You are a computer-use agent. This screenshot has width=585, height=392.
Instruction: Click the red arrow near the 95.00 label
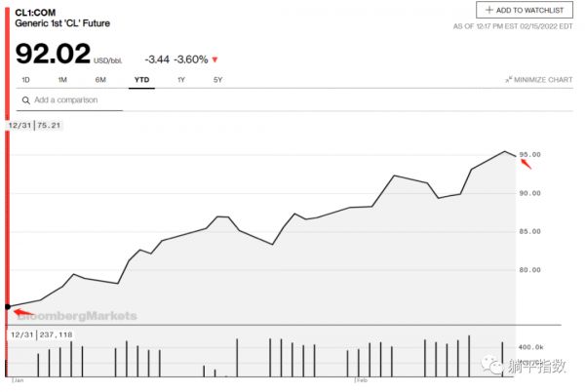pyautogui.click(x=526, y=163)
